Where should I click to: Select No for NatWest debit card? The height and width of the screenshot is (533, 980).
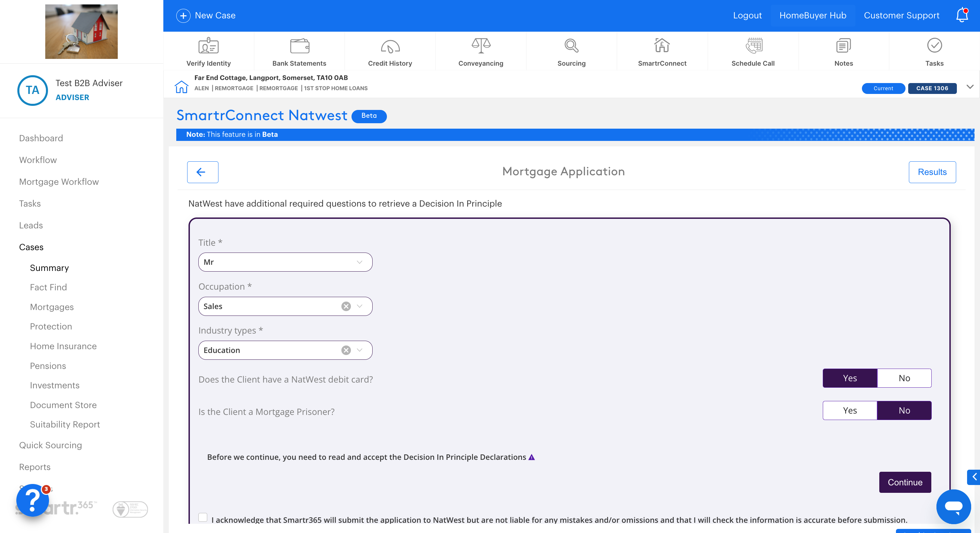tap(904, 378)
